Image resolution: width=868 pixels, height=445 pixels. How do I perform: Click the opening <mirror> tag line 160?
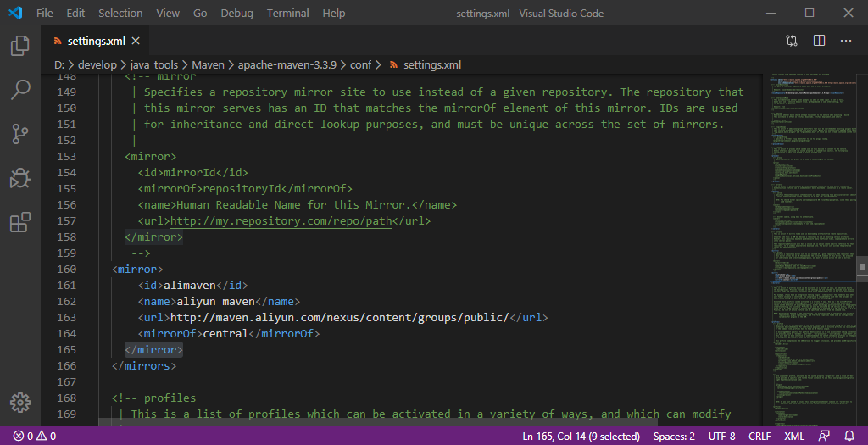137,270
